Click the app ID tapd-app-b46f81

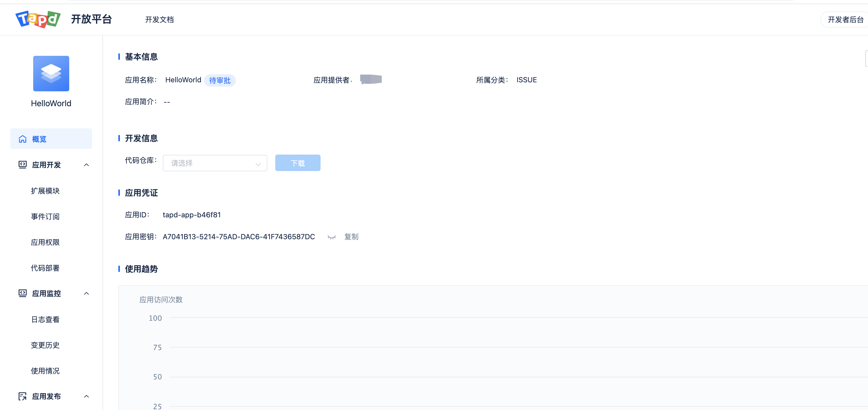tap(192, 215)
